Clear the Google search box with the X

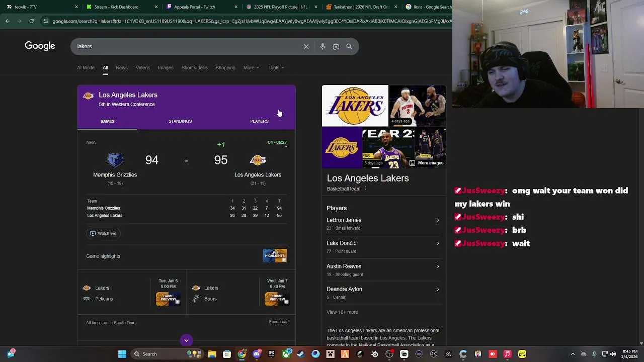click(x=306, y=46)
